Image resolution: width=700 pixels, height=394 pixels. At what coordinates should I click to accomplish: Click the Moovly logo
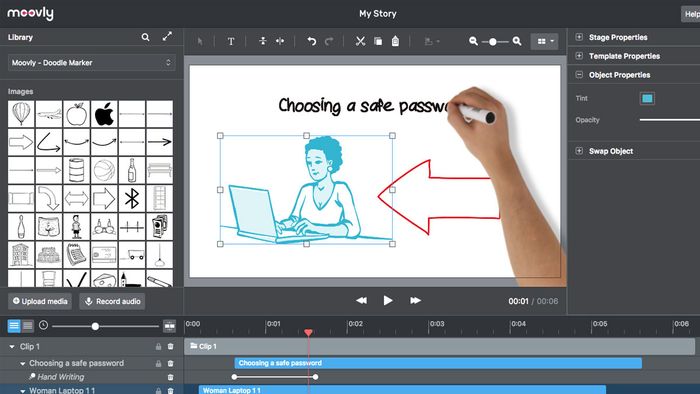tap(30, 13)
